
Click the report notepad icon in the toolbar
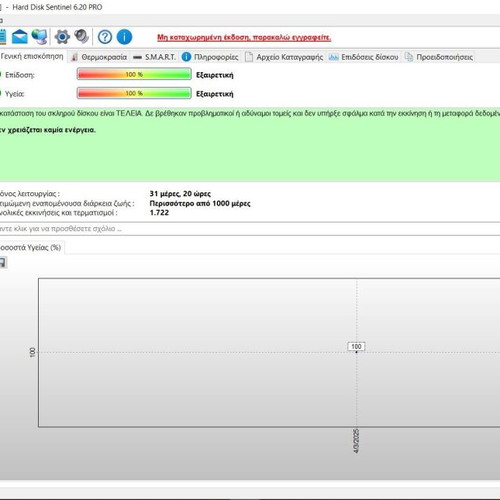[x=3, y=37]
